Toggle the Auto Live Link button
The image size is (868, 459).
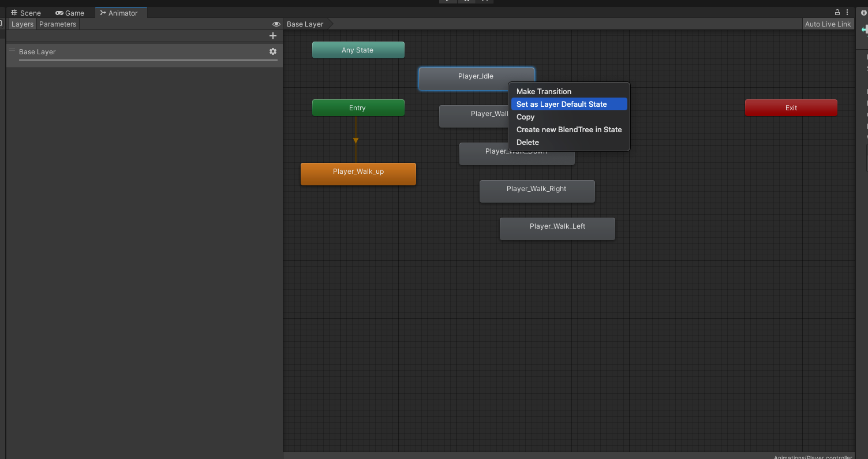pos(828,24)
